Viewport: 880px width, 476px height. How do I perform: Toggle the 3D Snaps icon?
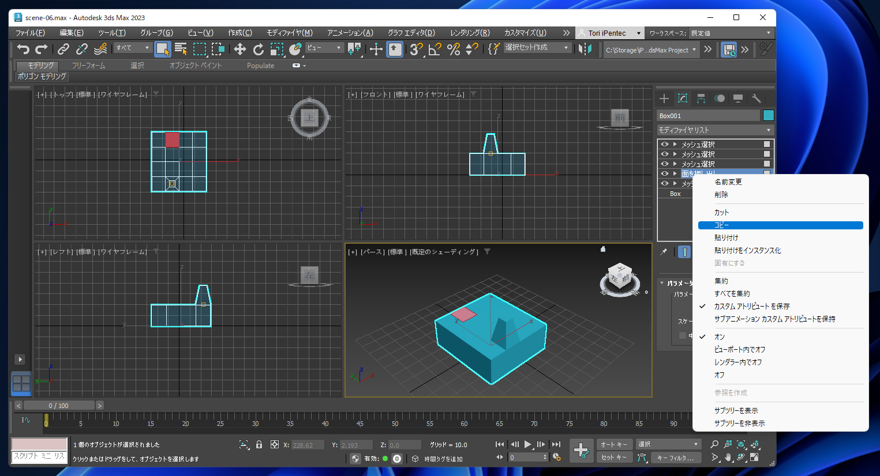(416, 49)
